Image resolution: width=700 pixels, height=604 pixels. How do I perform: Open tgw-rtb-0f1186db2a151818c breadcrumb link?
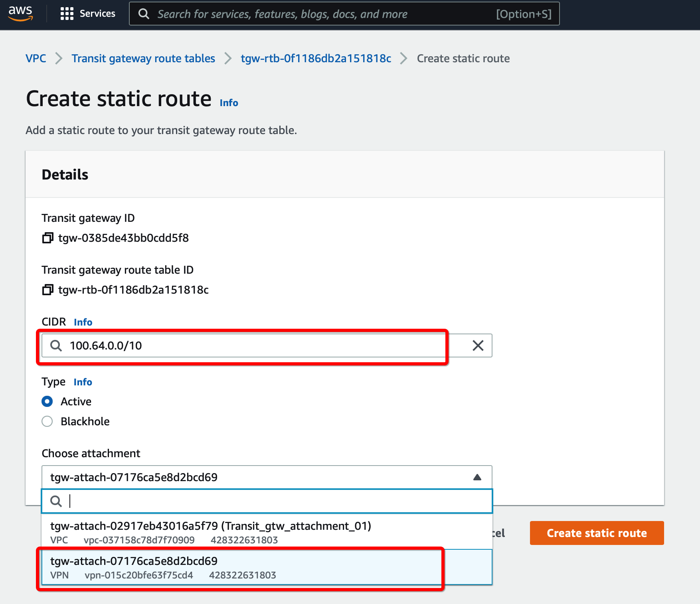tap(316, 58)
